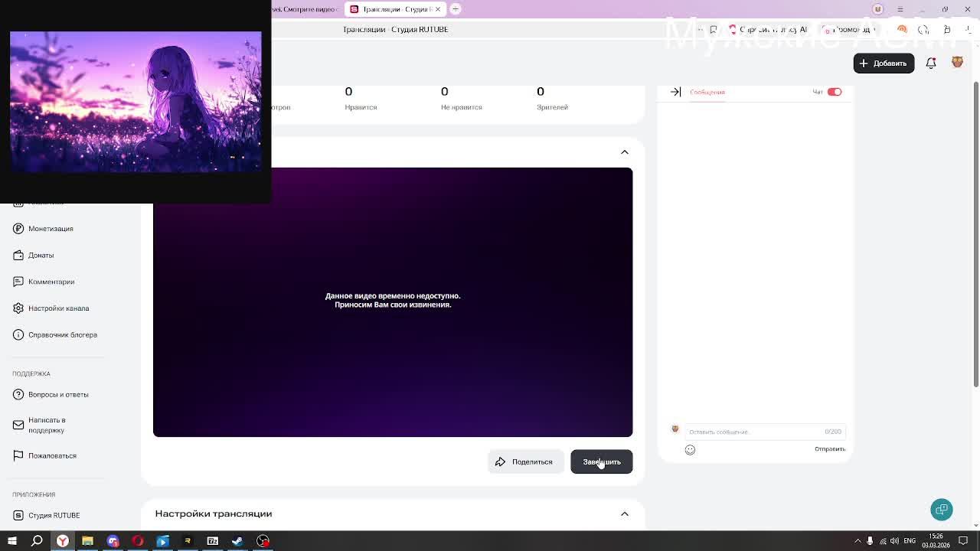Open Windows Start menu
The height and width of the screenshot is (551, 980).
(x=12, y=541)
